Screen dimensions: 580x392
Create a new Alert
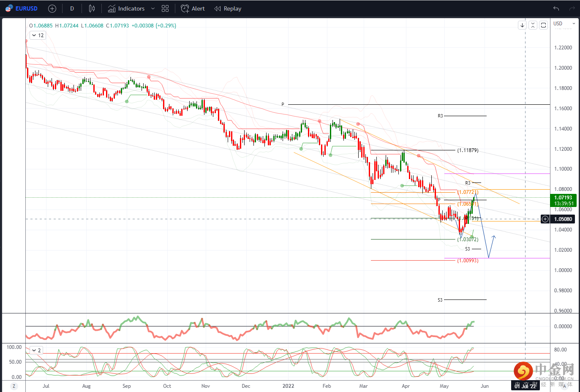point(193,8)
